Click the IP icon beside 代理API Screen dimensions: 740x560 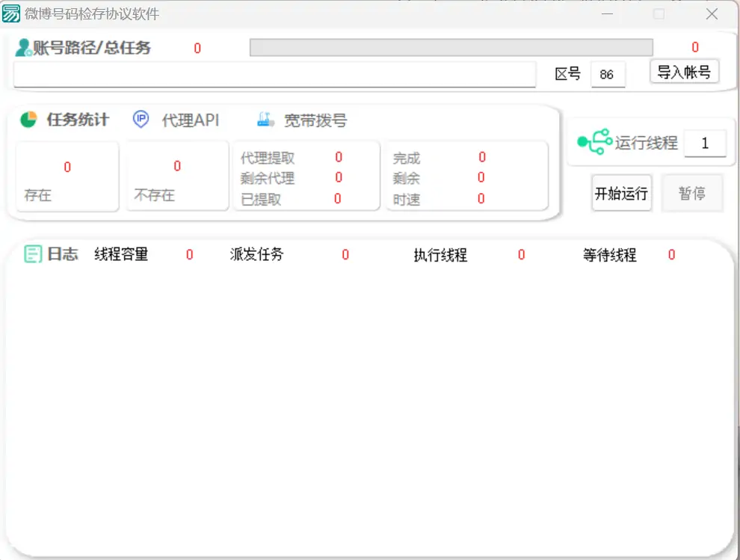point(141,119)
